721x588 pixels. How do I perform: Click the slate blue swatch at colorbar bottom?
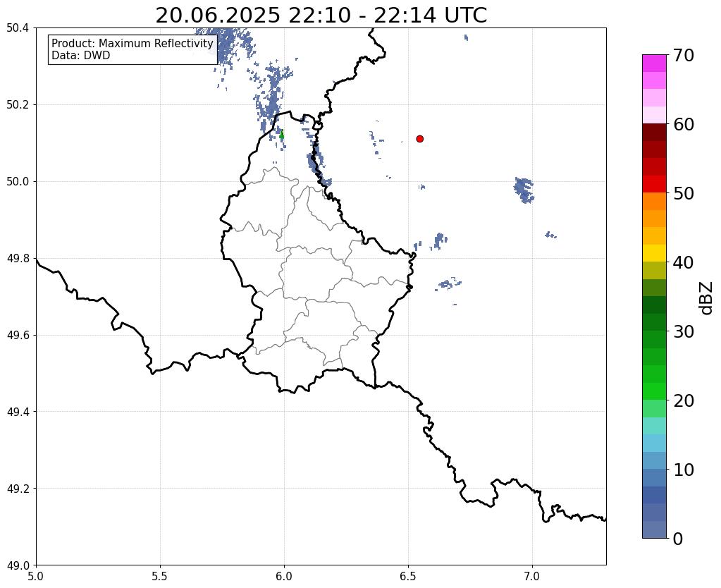coord(654,529)
